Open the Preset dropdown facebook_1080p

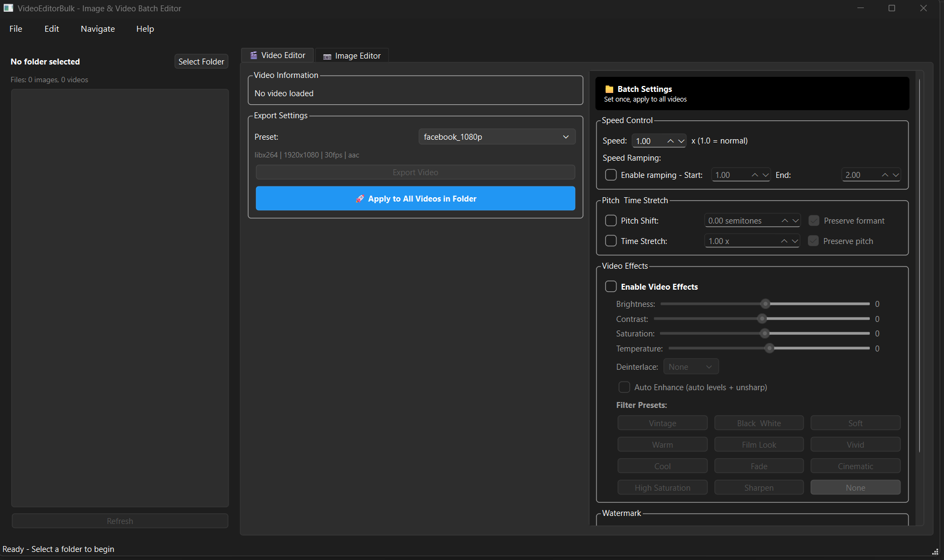coord(496,137)
